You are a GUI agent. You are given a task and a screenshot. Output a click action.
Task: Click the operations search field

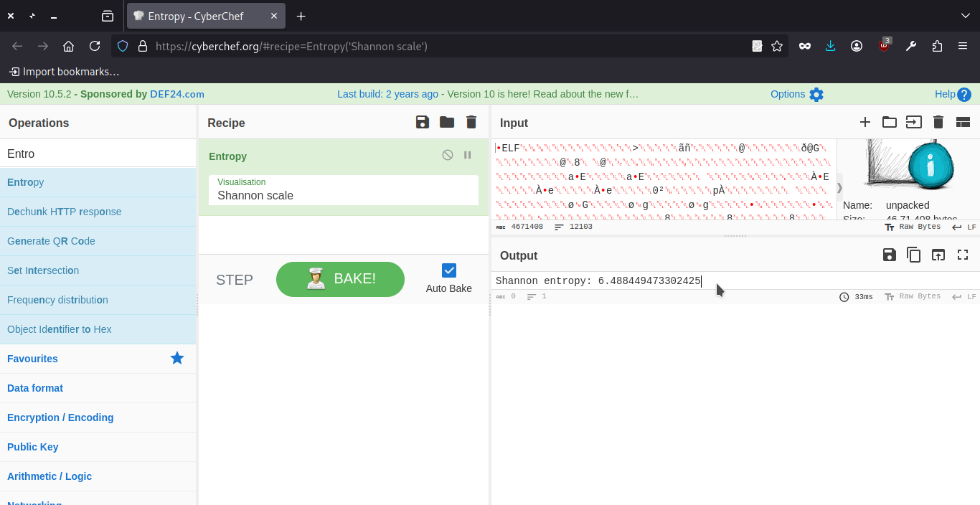(98, 154)
